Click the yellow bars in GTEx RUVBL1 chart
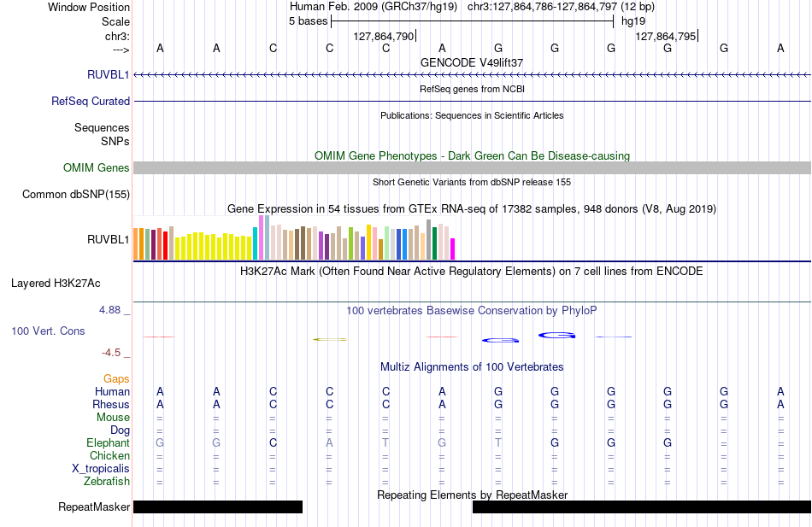The height and width of the screenshot is (527, 812). (214, 246)
